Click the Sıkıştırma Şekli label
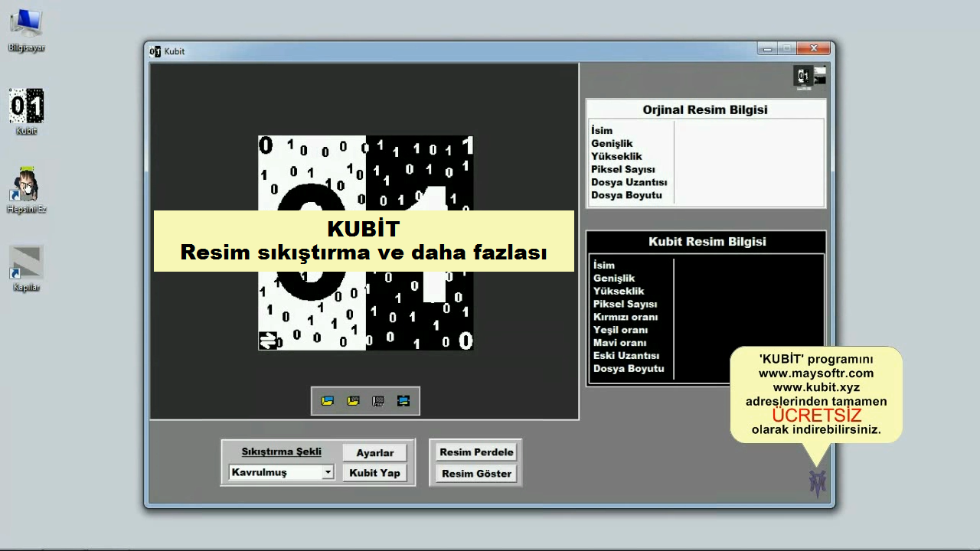Viewport: 980px width, 551px height. tap(282, 452)
